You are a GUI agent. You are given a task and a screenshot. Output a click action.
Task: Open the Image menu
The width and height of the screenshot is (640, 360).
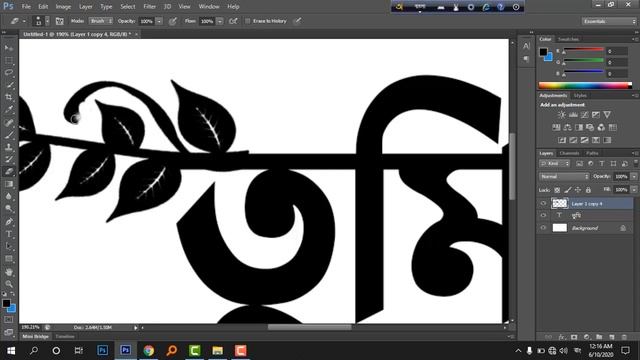point(63,7)
